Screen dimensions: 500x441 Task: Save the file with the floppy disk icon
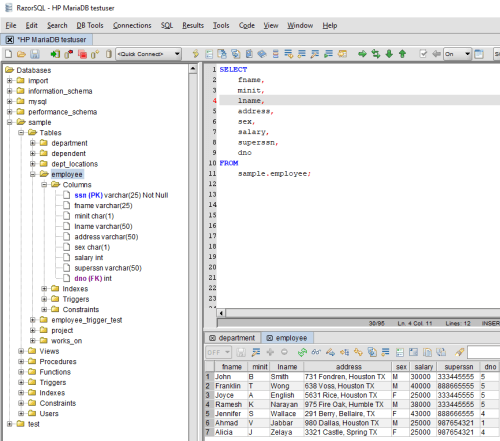tap(35, 54)
